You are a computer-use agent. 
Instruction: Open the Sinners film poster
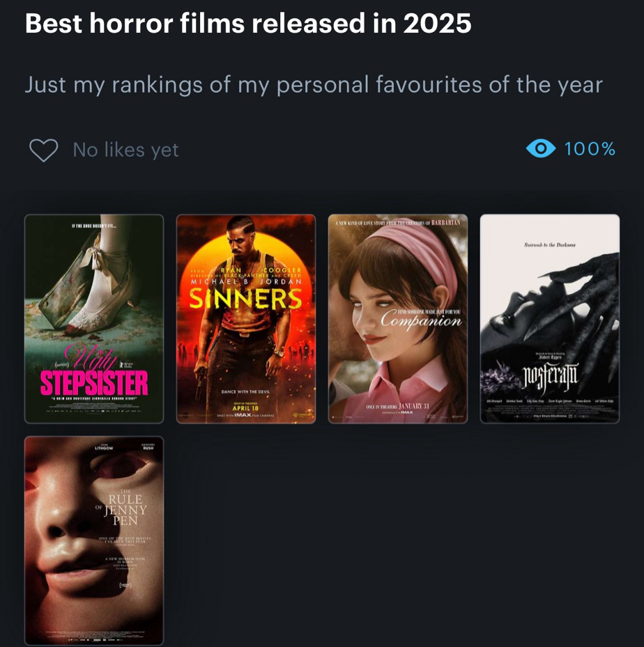tap(246, 319)
